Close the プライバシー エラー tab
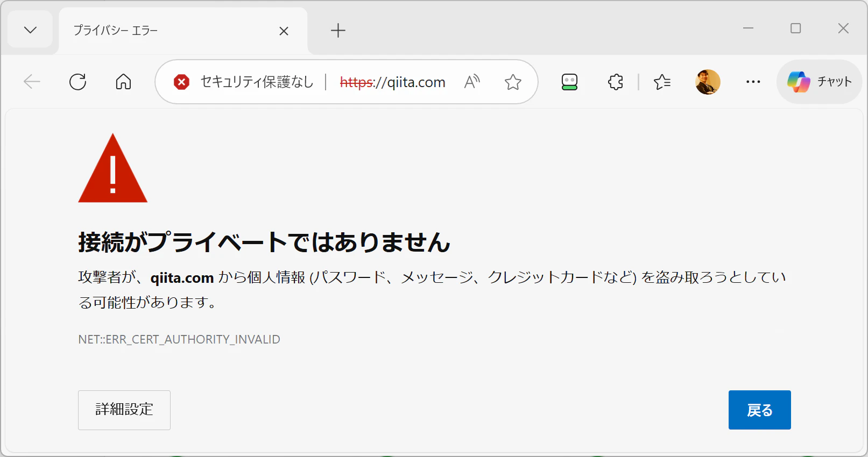Image resolution: width=868 pixels, height=457 pixels. [284, 31]
